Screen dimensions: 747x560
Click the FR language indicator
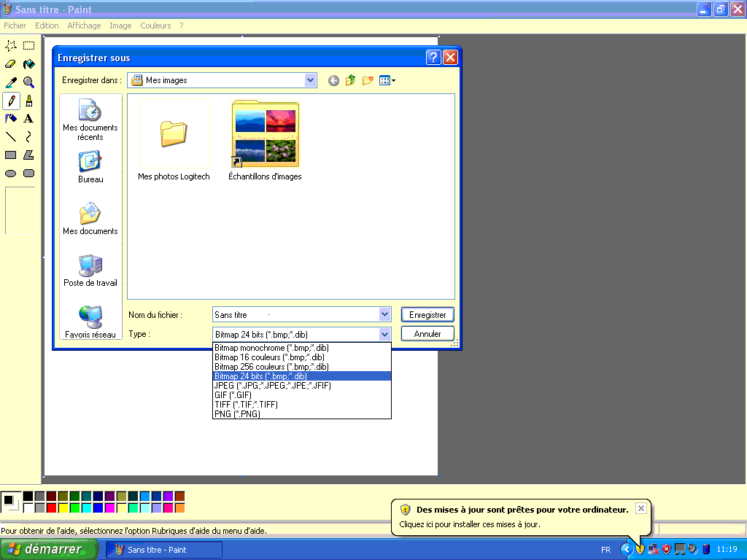pos(606,550)
